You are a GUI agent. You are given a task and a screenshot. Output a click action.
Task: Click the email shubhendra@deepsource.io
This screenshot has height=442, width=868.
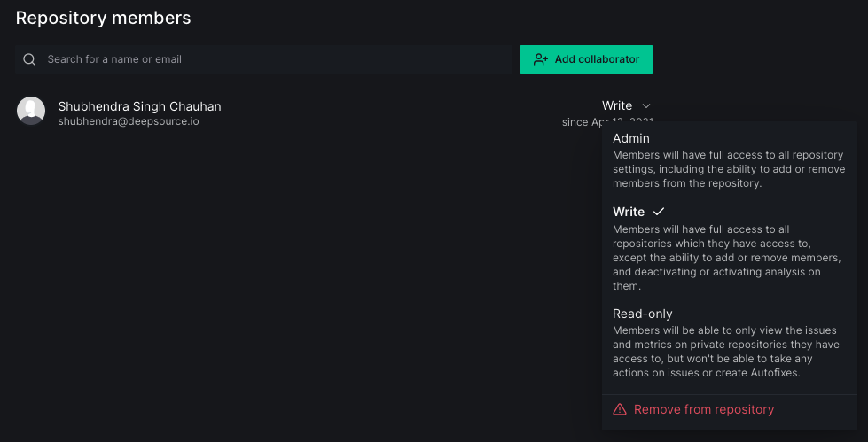tap(129, 121)
